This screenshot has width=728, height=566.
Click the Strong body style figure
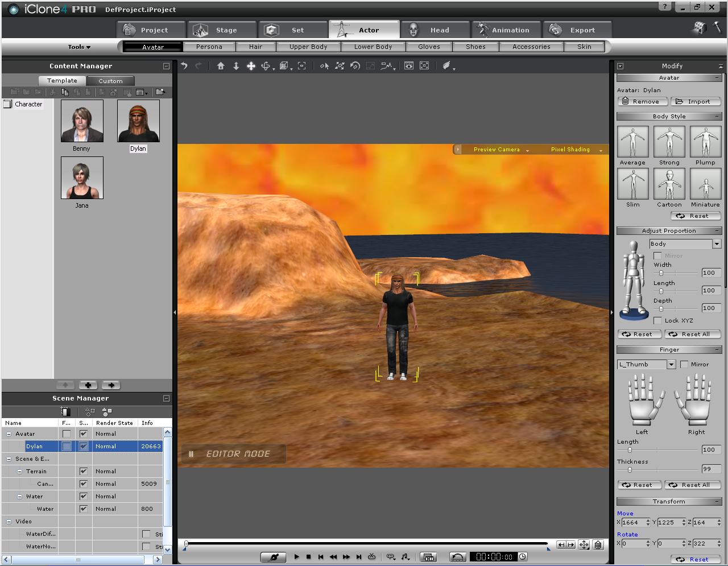click(669, 142)
